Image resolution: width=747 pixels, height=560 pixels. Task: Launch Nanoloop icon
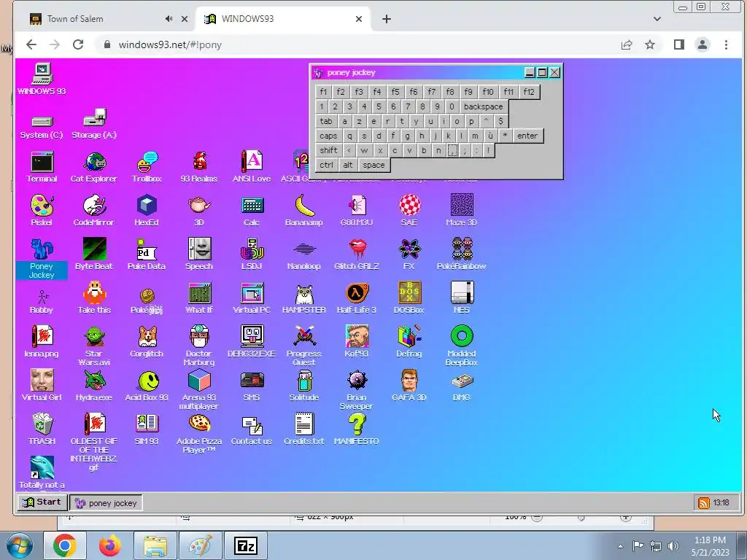pyautogui.click(x=304, y=254)
